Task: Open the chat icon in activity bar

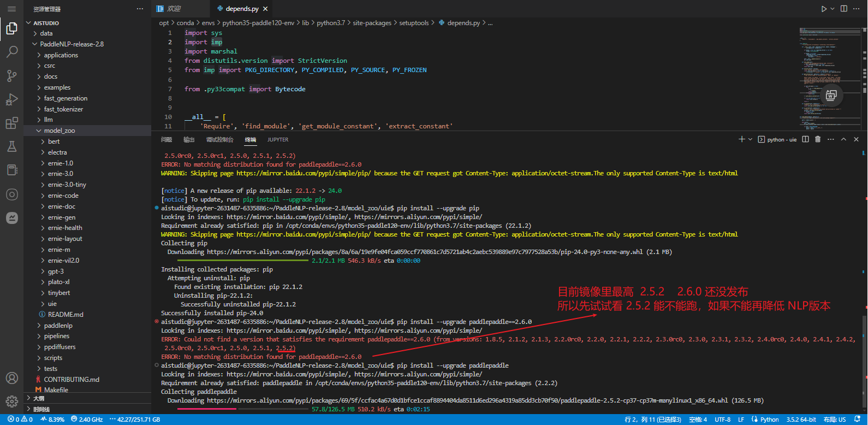Action: click(x=11, y=218)
